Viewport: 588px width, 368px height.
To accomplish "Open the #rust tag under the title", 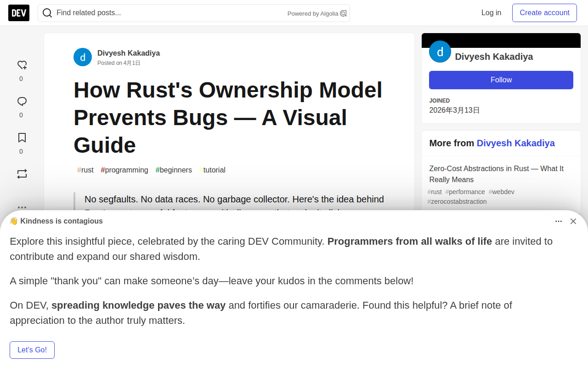I will click(x=85, y=170).
